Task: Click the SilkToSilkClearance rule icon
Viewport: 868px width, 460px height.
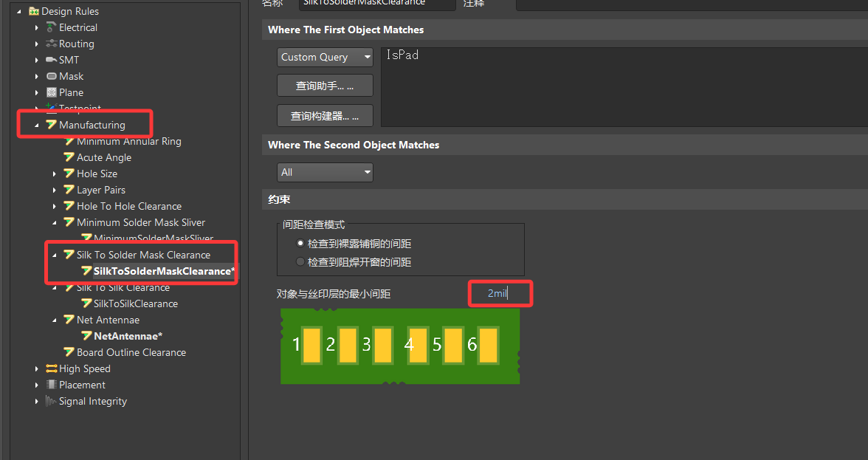Action: coord(86,303)
